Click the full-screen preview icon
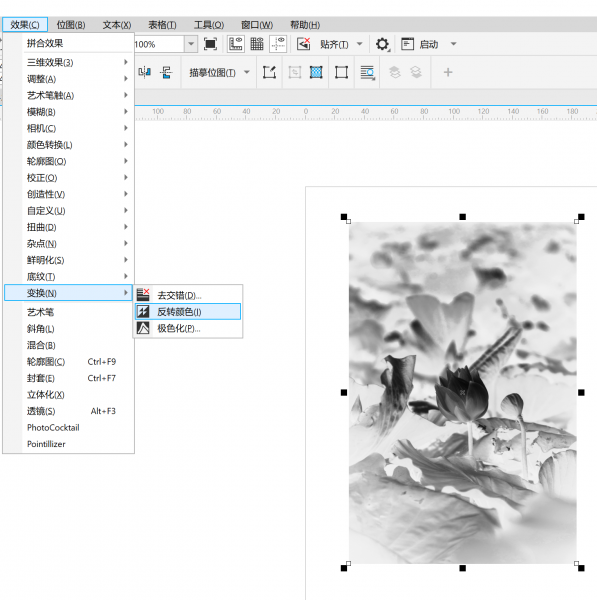The width and height of the screenshot is (597, 600). point(210,44)
